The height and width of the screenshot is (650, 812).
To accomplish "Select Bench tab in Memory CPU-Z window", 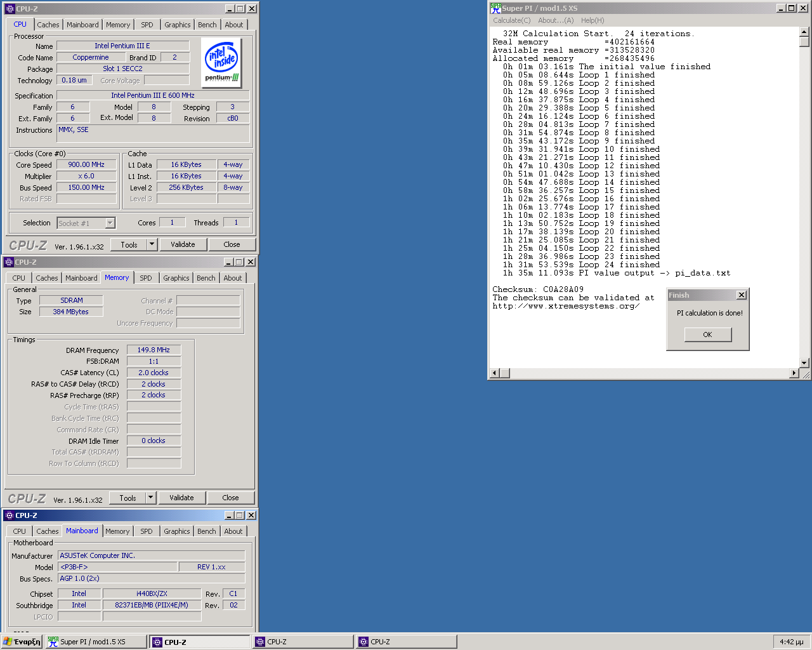I will 206,278.
